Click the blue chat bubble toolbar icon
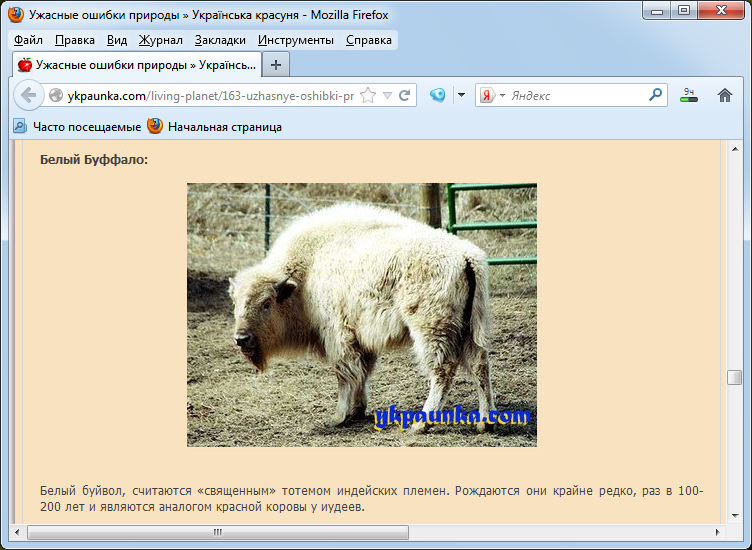Viewport: 752px width, 550px height. tap(437, 96)
